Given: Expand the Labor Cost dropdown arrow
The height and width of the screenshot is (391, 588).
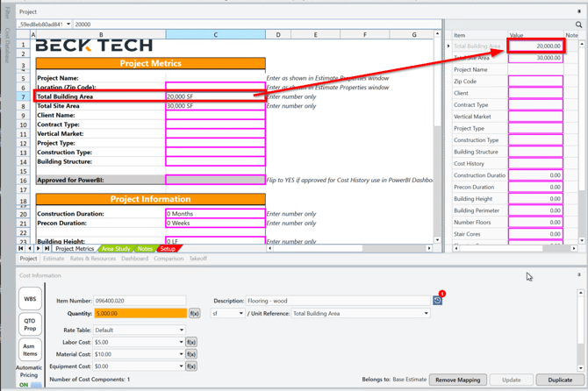Looking at the screenshot, I should (x=182, y=343).
